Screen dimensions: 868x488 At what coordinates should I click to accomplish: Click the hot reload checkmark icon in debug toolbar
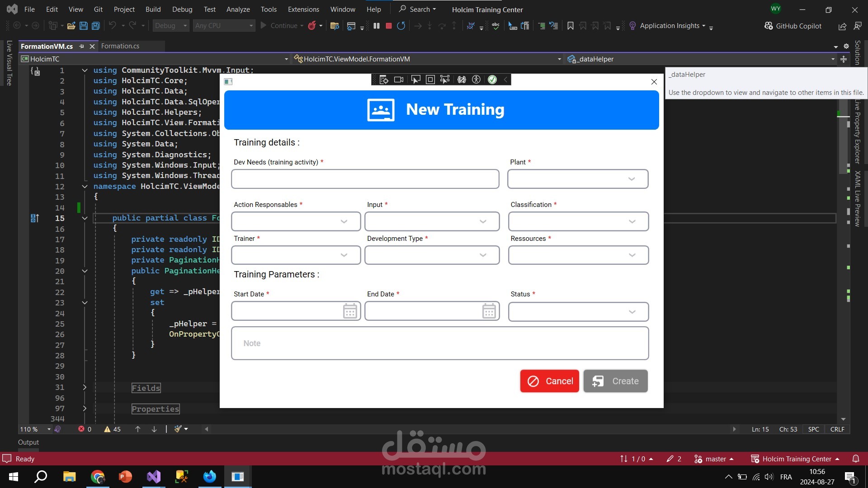tap(492, 80)
